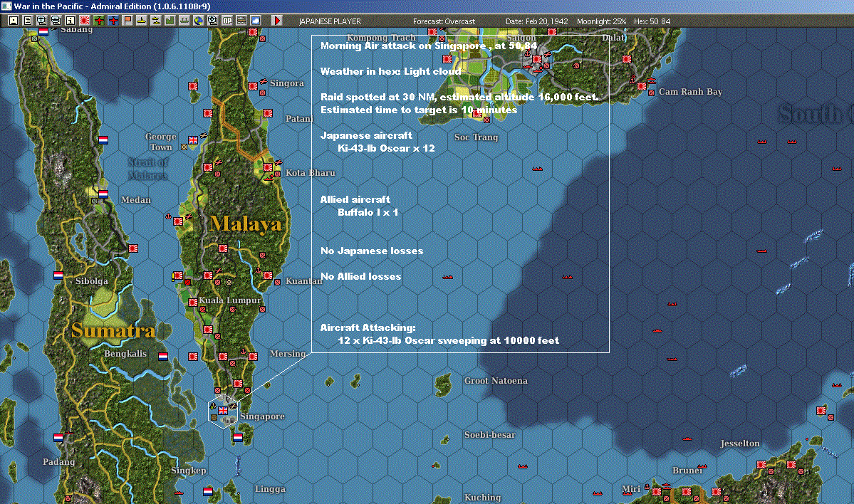The image size is (854, 504).
Task: Click the Sumatra region label
Action: [x=113, y=330]
